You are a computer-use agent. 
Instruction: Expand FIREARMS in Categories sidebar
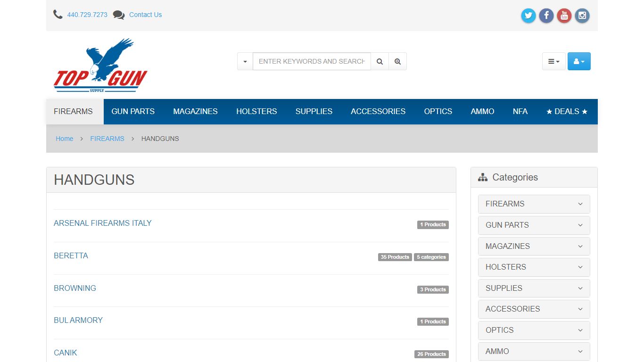(x=534, y=204)
